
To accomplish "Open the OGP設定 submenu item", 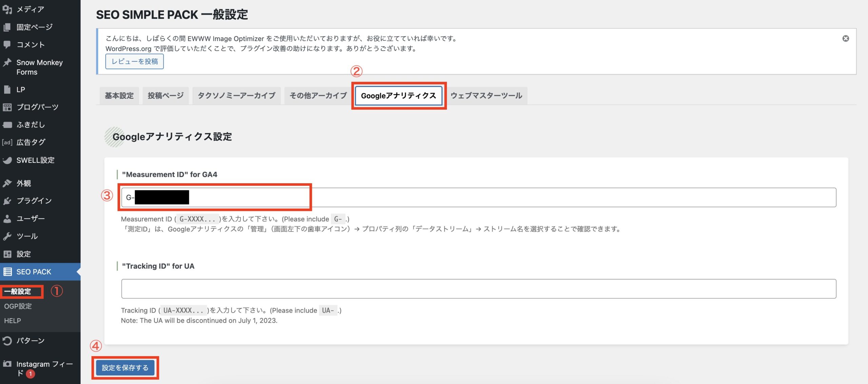I will point(18,306).
